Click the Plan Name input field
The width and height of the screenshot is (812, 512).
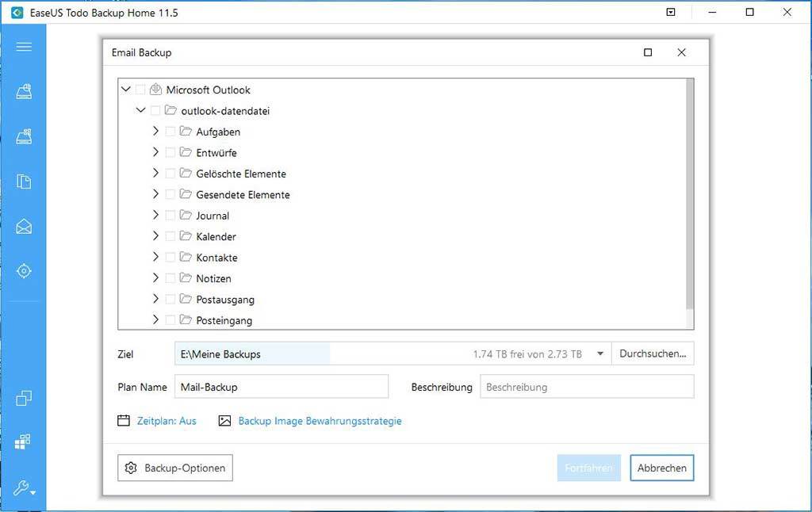(x=282, y=387)
